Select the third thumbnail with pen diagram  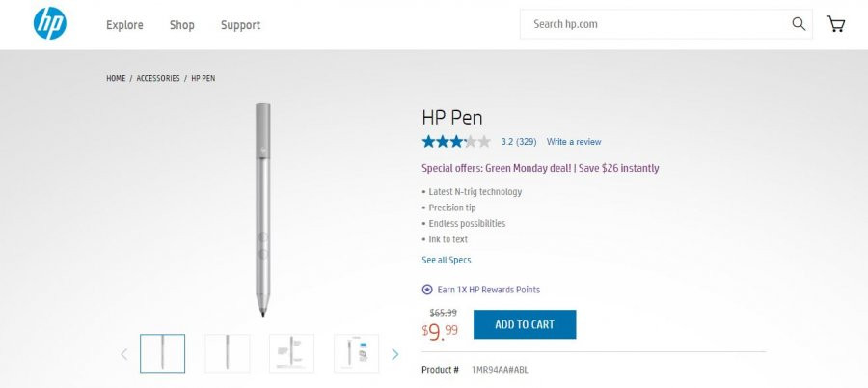coord(291,353)
